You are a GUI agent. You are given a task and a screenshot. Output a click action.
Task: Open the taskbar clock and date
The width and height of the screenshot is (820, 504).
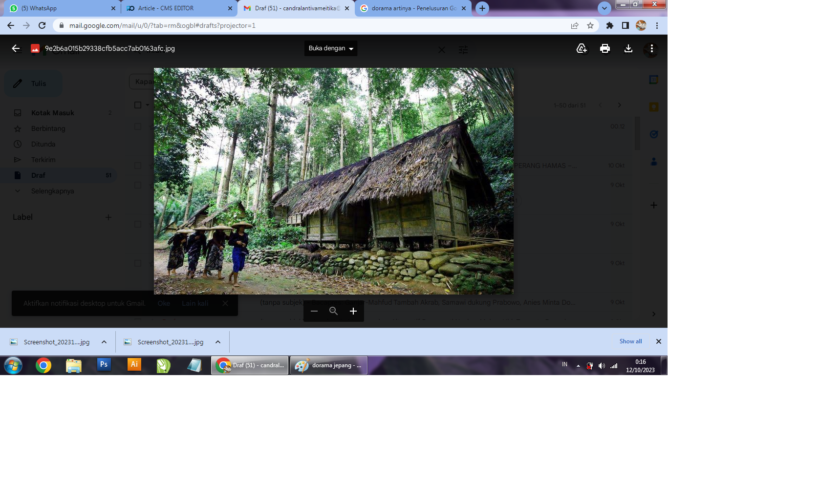pos(640,366)
